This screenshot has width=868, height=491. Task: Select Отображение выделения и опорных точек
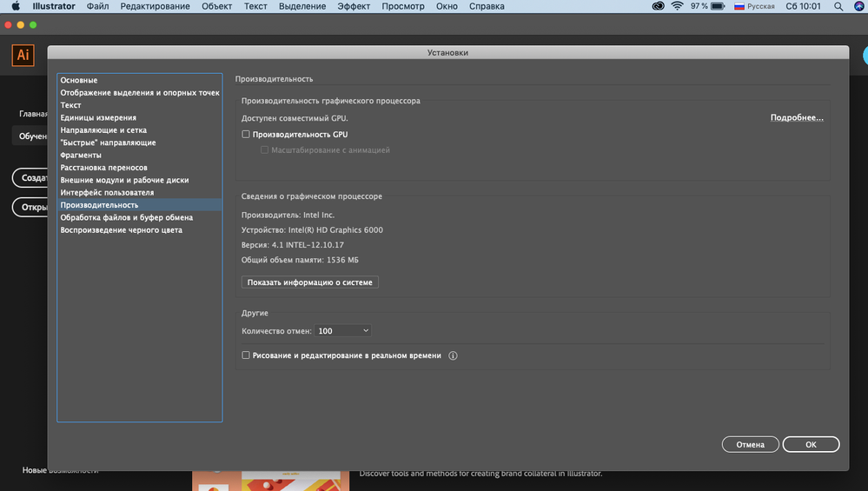tap(140, 93)
